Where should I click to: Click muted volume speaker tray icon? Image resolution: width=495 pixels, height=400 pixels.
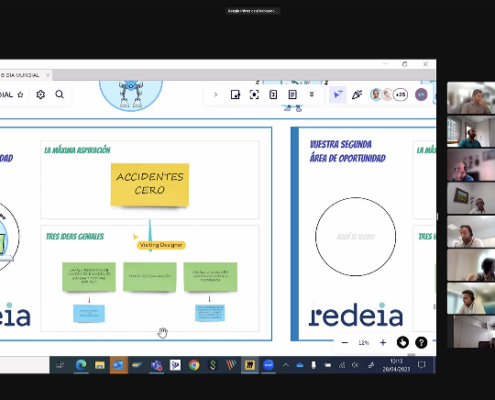[355, 365]
